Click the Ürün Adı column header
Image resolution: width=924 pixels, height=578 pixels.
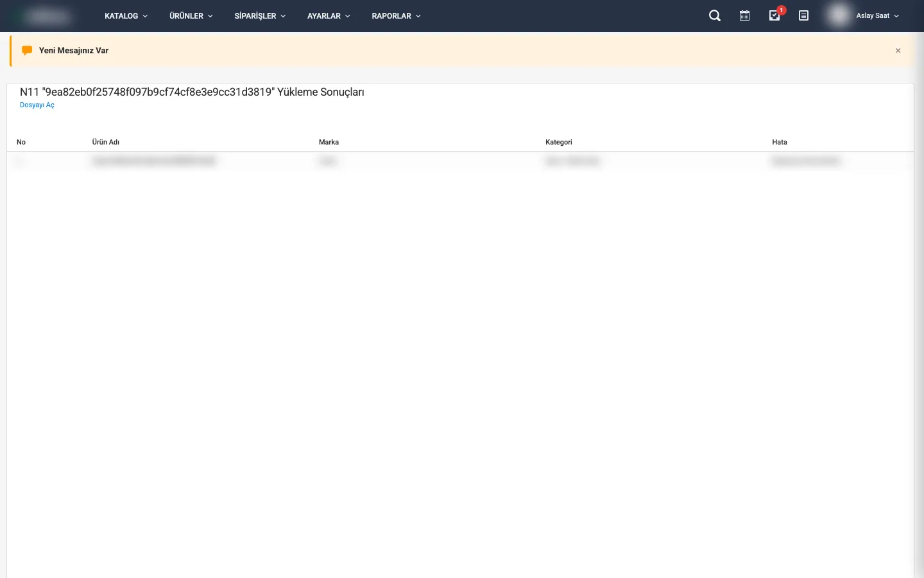[x=106, y=143]
